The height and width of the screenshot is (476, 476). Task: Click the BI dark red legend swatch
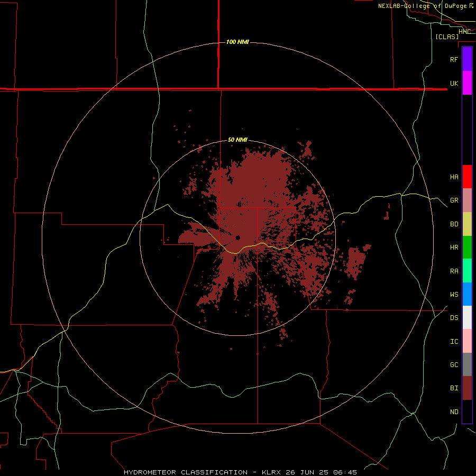(467, 388)
